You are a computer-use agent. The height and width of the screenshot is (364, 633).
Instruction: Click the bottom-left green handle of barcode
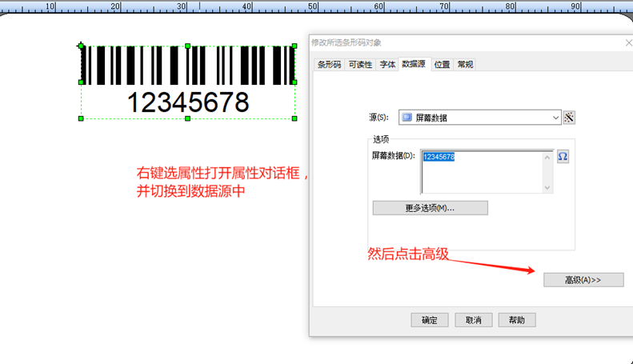tap(81, 118)
